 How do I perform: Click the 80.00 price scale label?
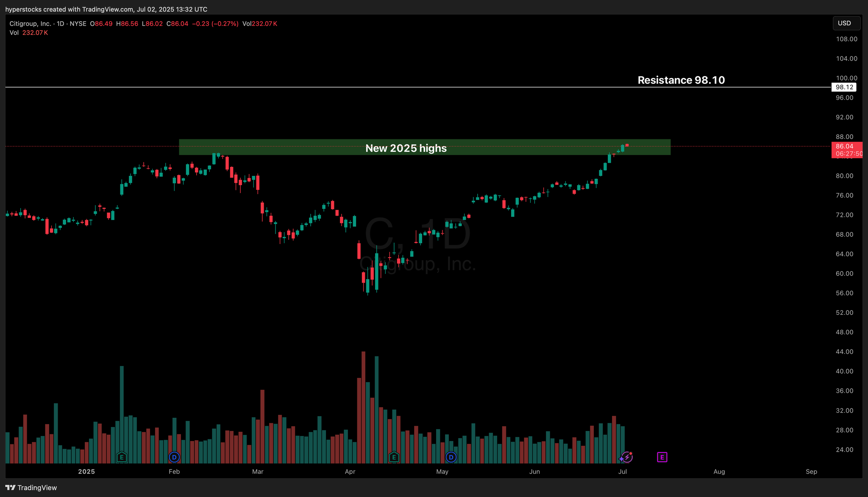pyautogui.click(x=844, y=176)
